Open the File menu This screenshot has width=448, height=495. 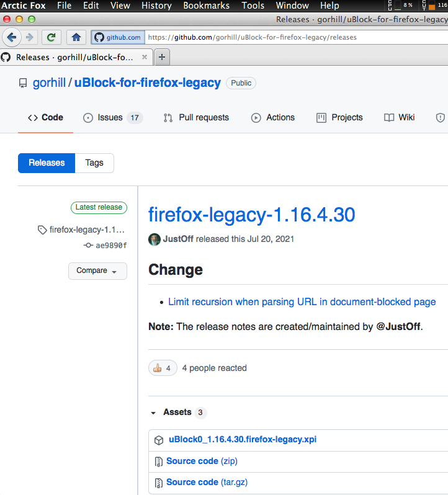(x=64, y=6)
